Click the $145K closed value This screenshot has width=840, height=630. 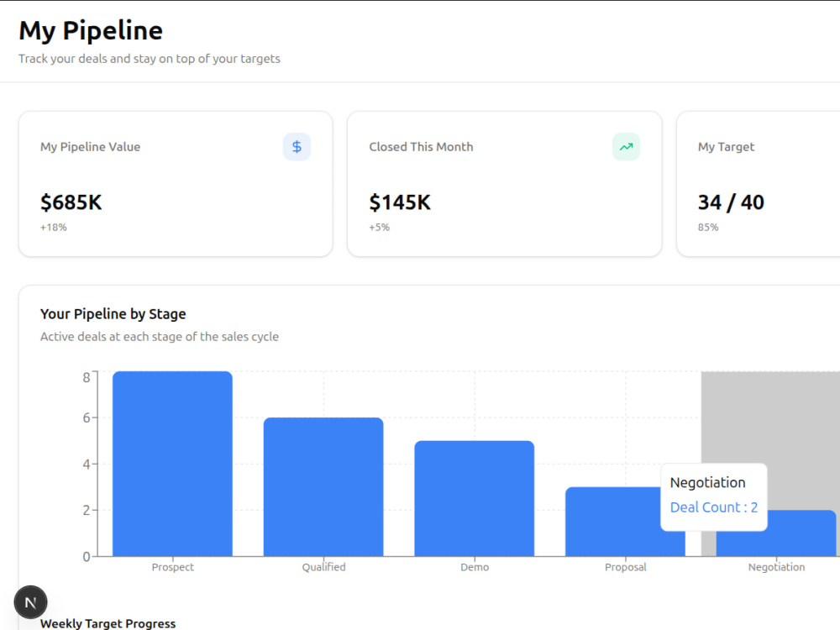coord(400,202)
